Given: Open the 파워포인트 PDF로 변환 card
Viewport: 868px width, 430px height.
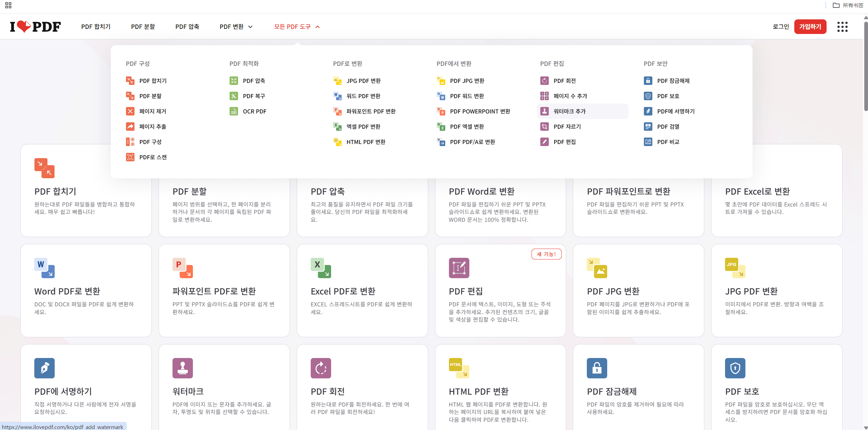Looking at the screenshot, I should (224, 291).
